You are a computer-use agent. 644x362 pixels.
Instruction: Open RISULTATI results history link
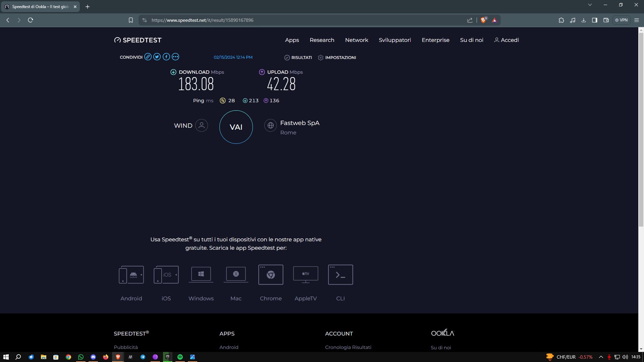coord(298,58)
